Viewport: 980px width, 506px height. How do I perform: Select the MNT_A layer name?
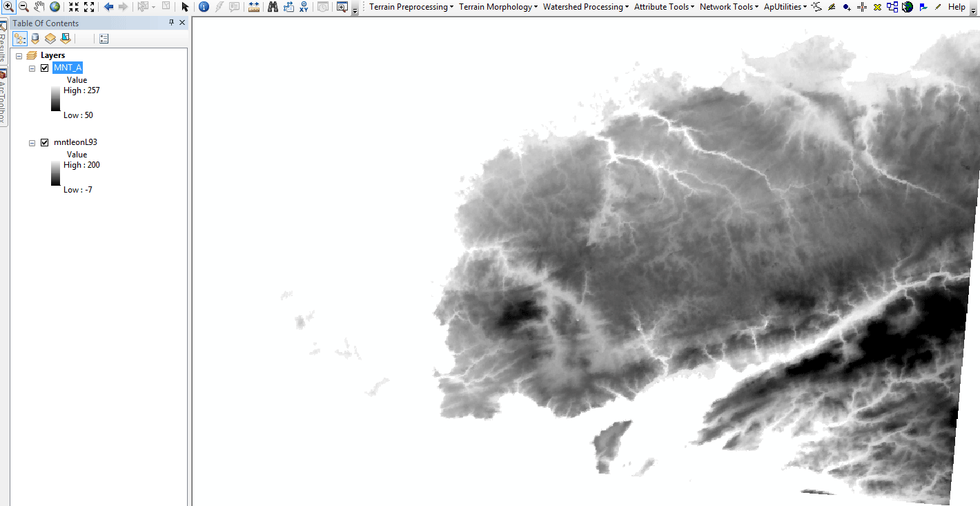click(68, 68)
